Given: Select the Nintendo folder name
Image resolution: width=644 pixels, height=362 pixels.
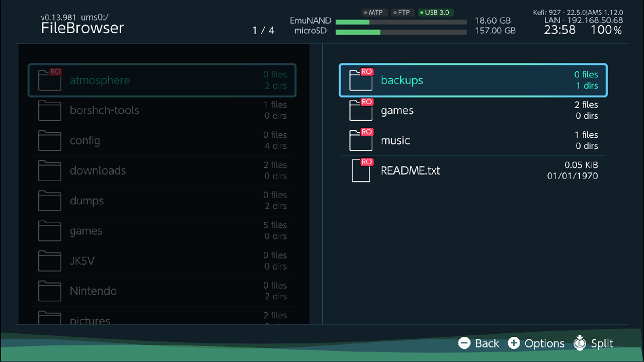Looking at the screenshot, I should coord(93,291).
